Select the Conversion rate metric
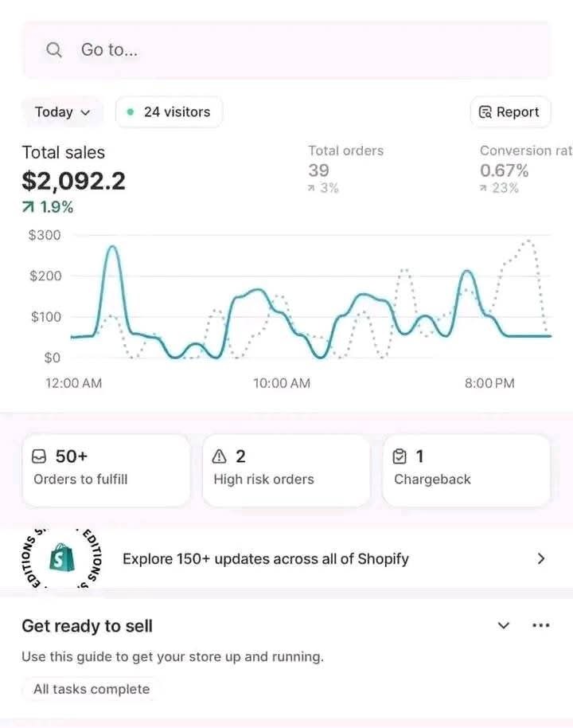Image resolution: width=573 pixels, height=728 pixels. pos(526,169)
